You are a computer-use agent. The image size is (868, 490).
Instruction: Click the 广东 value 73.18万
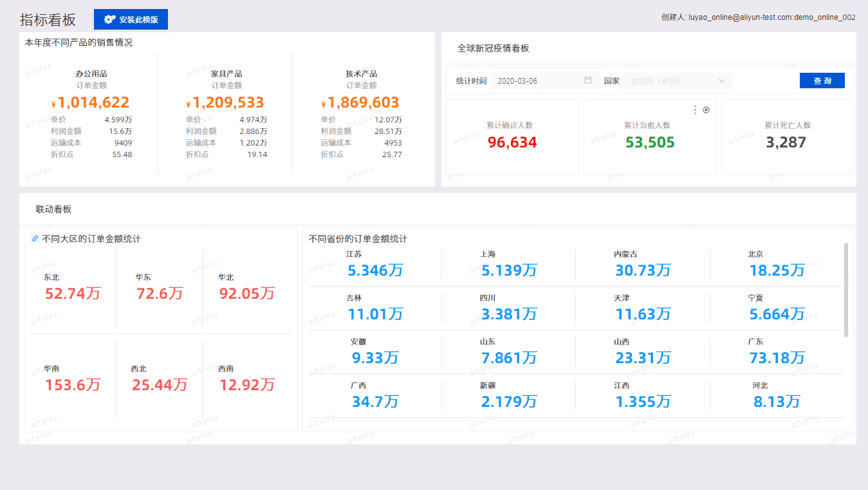click(777, 358)
